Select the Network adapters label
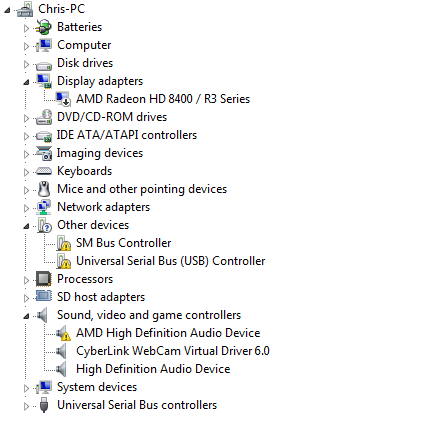This screenshot has width=425, height=441. pos(104,207)
